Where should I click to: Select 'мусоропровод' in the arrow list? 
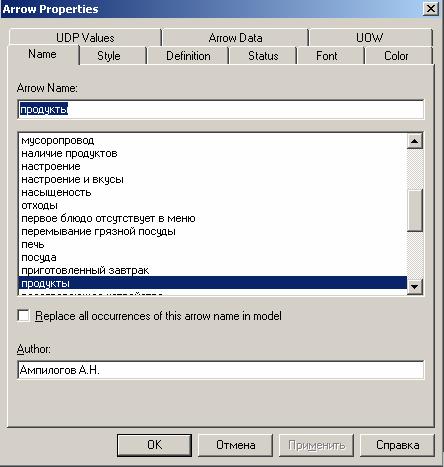(x=213, y=140)
